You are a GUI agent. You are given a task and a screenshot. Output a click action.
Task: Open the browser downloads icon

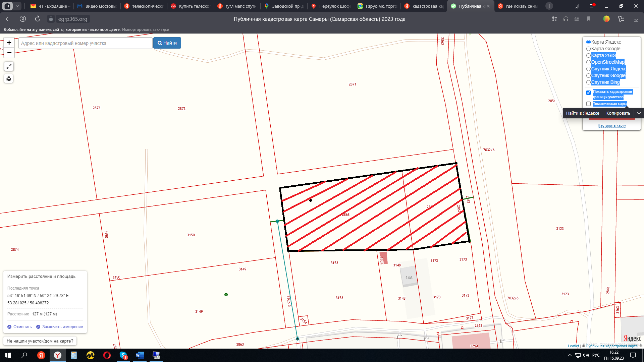tap(636, 19)
